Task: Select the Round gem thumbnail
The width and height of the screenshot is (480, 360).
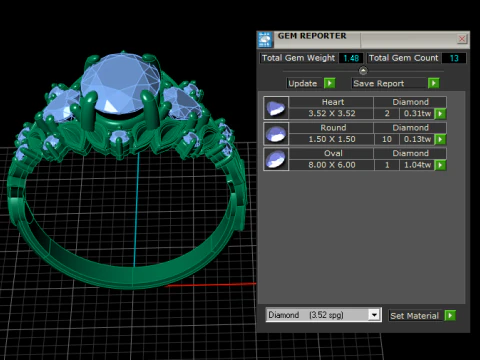Action: tap(276, 134)
